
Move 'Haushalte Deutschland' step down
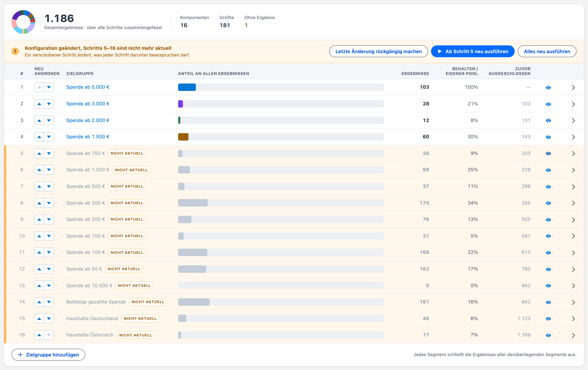coord(49,319)
